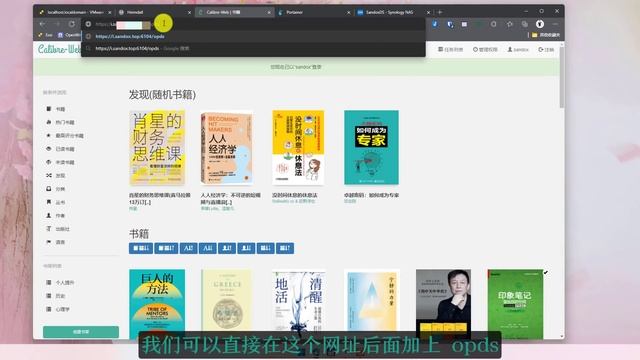Open the unread books crossed-eye item
Screen dimensions: 640x360
tap(60, 162)
